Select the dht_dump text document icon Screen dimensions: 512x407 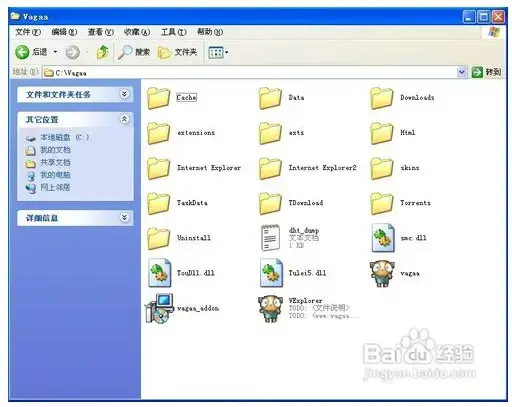[x=270, y=238]
